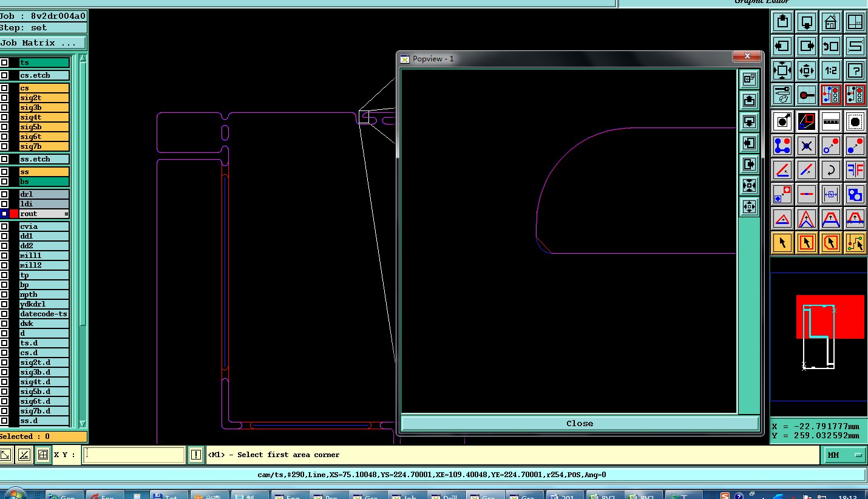Click the Popview pan up icon
Viewport: 868px width, 499px height.
click(x=749, y=100)
